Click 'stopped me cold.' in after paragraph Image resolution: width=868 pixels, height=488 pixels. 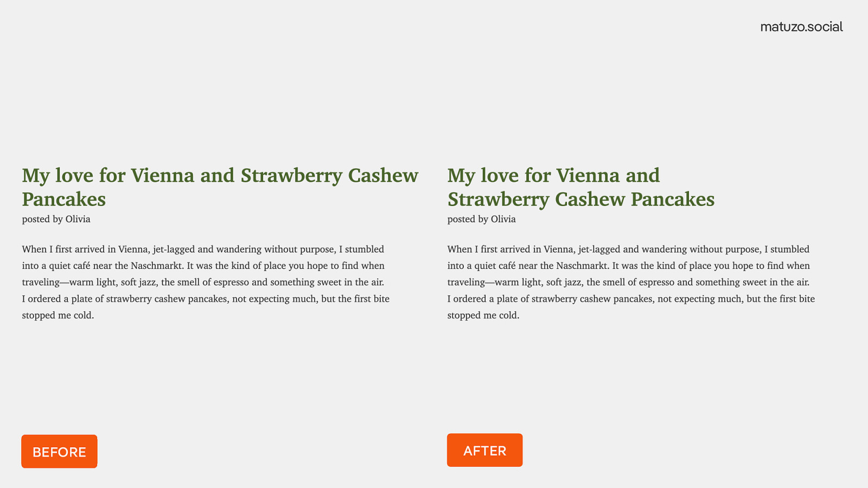483,315
